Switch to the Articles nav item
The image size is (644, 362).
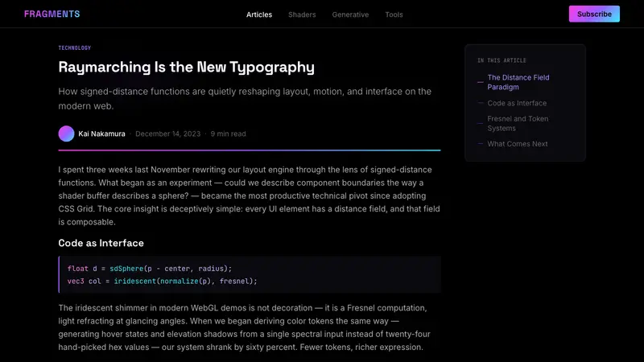259,14
